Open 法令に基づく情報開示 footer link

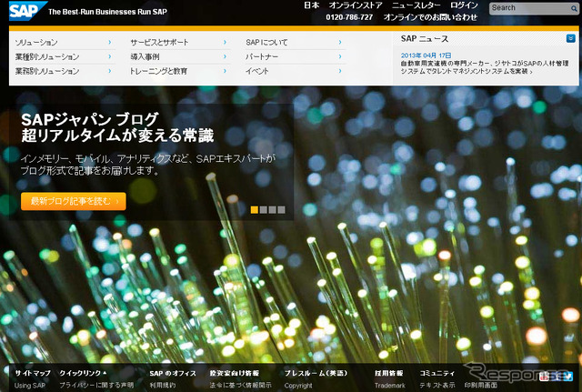pyautogui.click(x=240, y=386)
